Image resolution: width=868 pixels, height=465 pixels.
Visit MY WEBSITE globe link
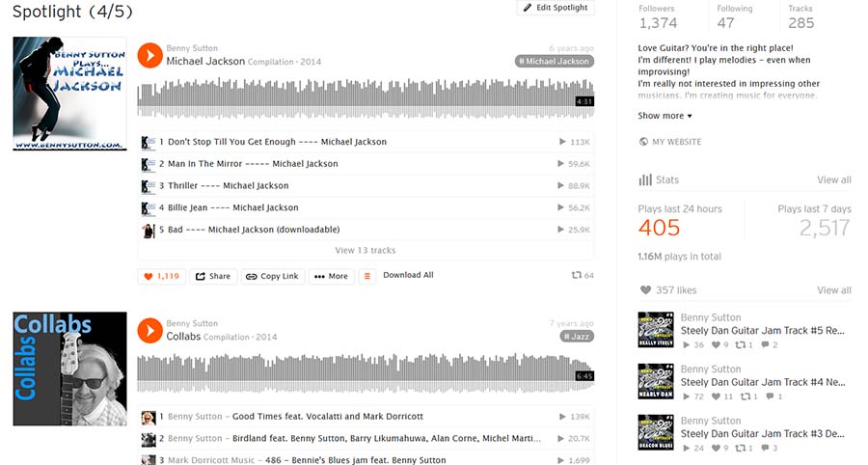(x=670, y=142)
